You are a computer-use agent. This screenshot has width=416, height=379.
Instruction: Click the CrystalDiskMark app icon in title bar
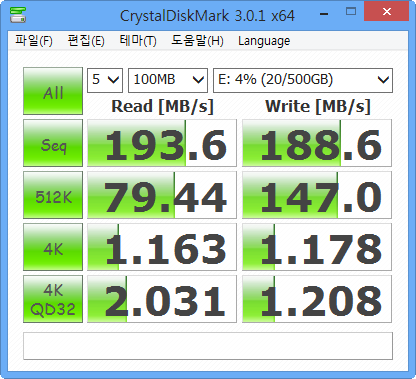pos(18,15)
